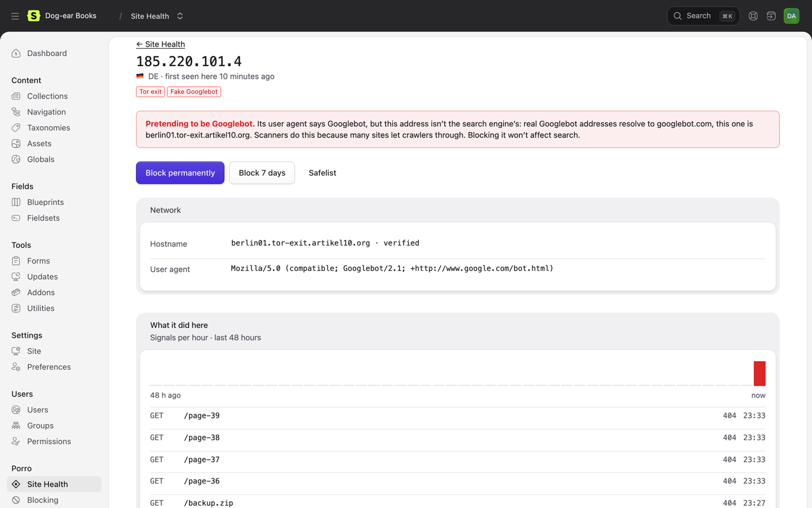The image size is (812, 508).
Task: Click the help support icon in top bar
Action: pyautogui.click(x=753, y=16)
